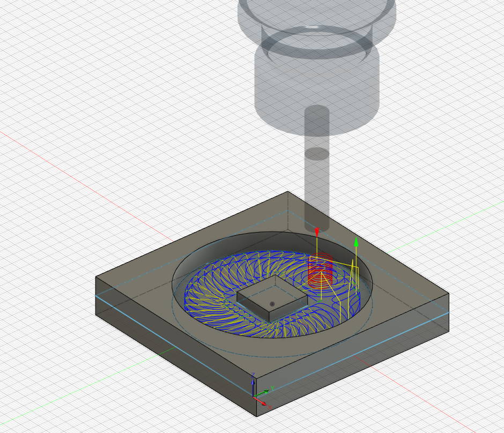Select the stock block's front-right side face
The image size is (504, 433).
[353, 355]
